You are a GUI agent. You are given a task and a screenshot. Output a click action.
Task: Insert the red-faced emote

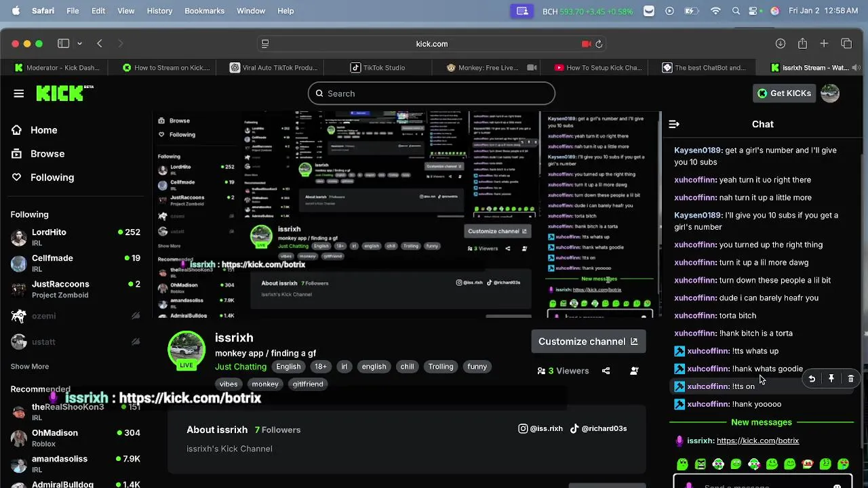(808, 464)
